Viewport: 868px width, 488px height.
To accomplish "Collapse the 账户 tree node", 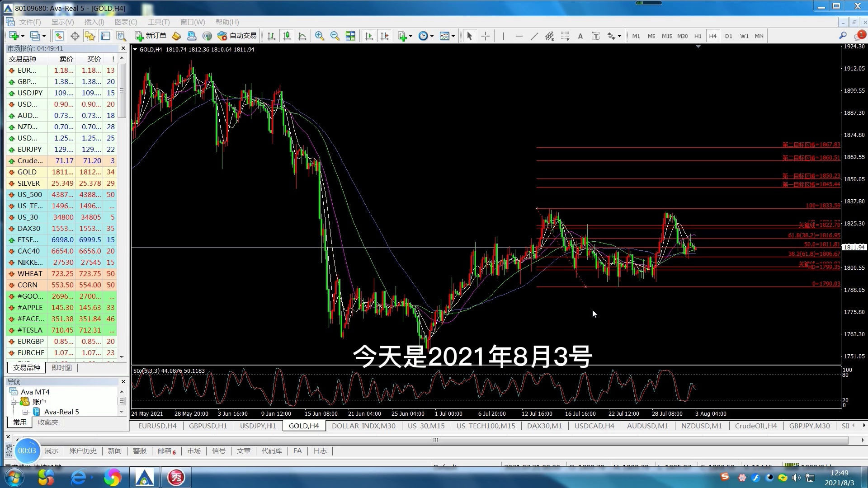I will [14, 402].
